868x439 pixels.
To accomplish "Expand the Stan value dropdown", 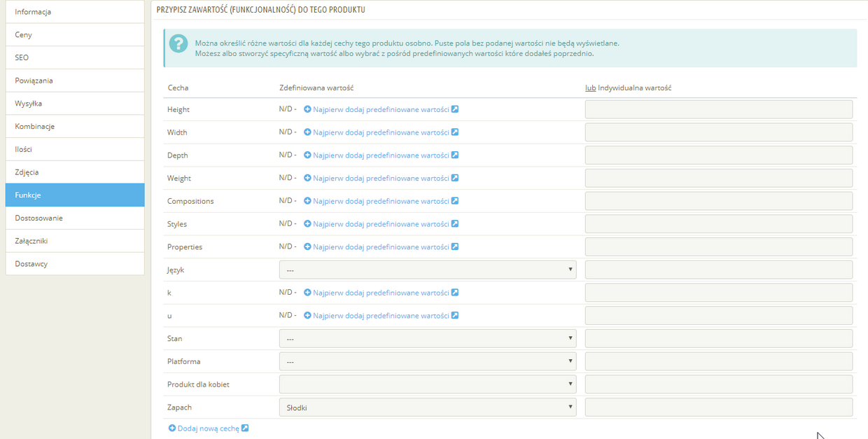I will [428, 338].
